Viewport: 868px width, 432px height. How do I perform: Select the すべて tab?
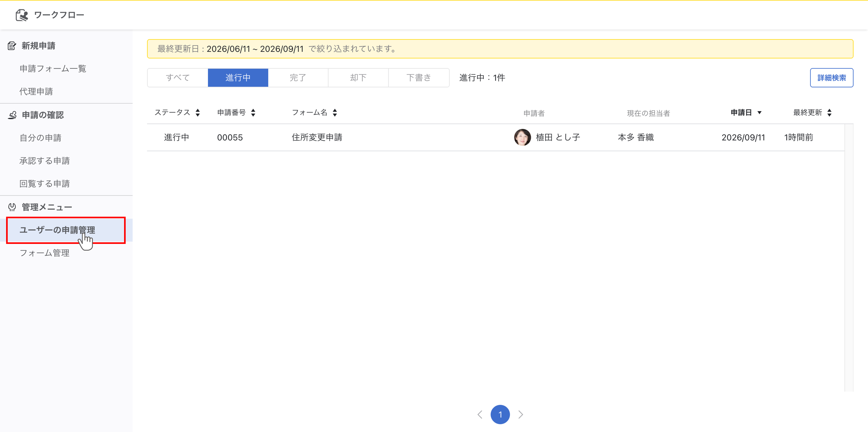[178, 78]
